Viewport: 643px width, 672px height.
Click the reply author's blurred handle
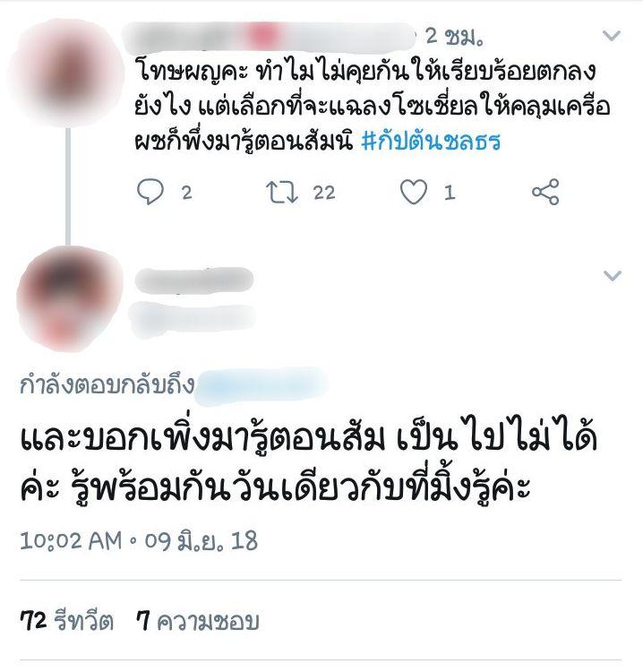(x=193, y=318)
